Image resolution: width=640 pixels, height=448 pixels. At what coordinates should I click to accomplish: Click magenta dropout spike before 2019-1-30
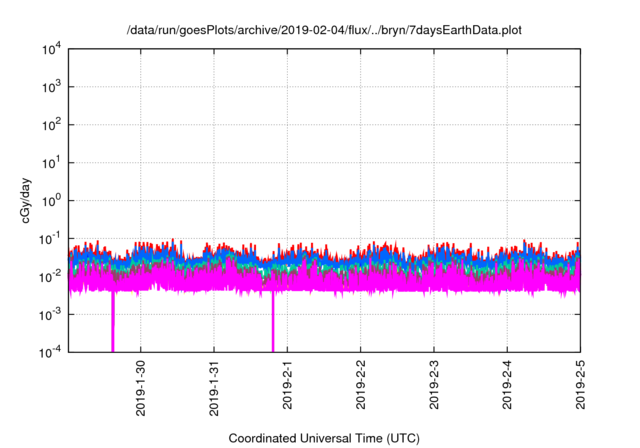click(x=113, y=322)
